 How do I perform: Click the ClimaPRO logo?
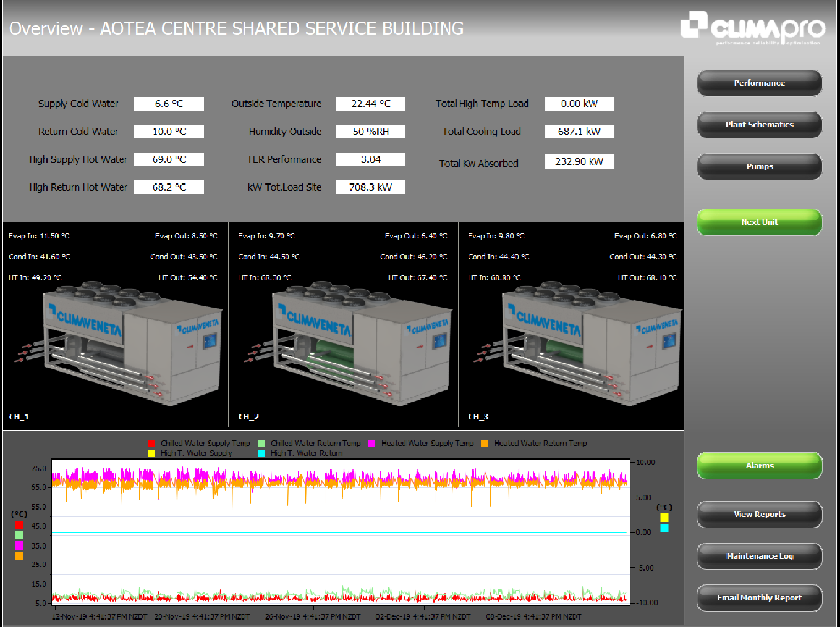click(x=752, y=28)
